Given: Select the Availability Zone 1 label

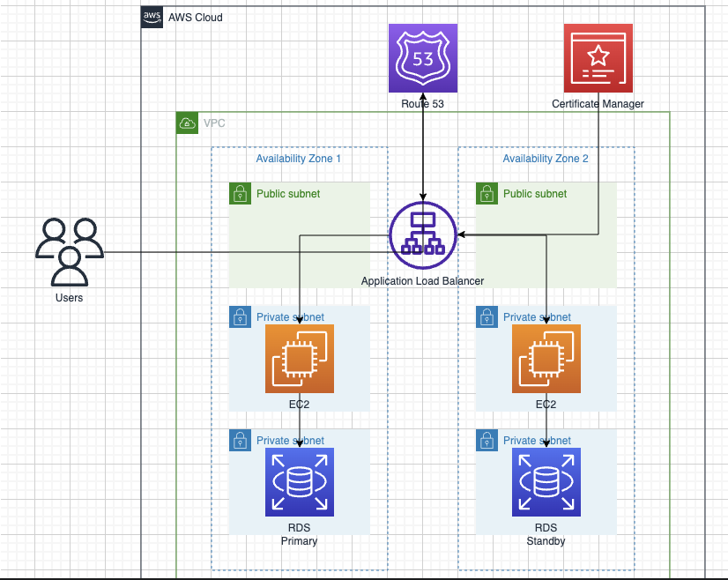Looking at the screenshot, I should tap(299, 159).
